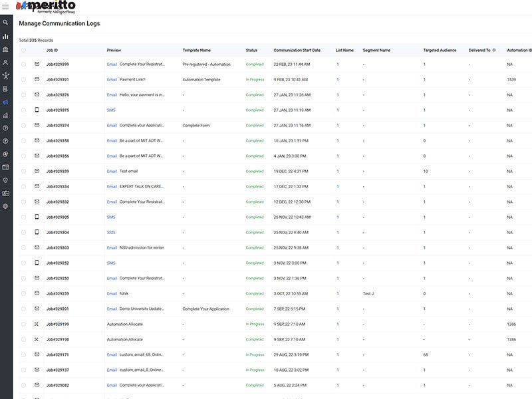Viewport: 532px width, 399px height.
Task: Click the help question mark sidebar icon
Action: click(x=5, y=128)
